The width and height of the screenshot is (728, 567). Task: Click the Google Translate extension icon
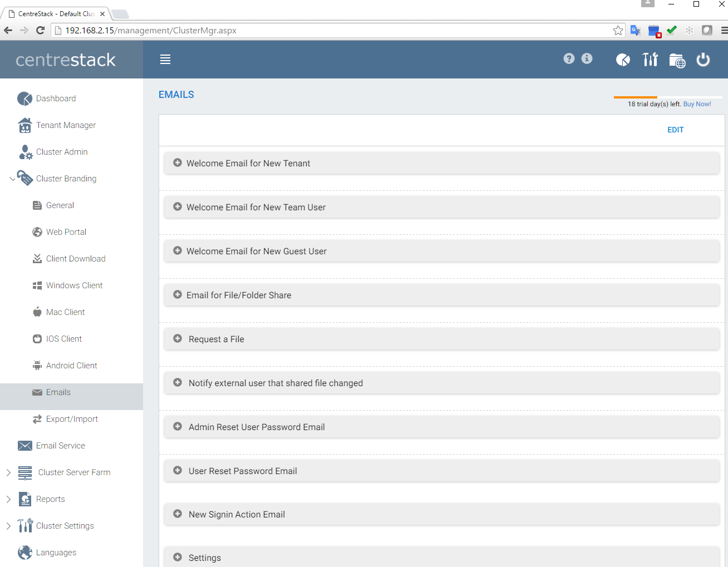pos(636,31)
